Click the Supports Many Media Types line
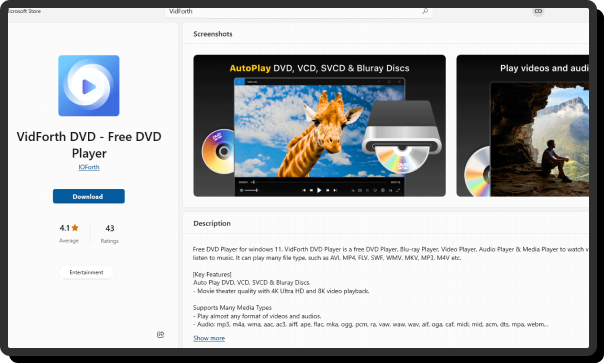Viewport: 604px width, 363px height. click(x=232, y=308)
